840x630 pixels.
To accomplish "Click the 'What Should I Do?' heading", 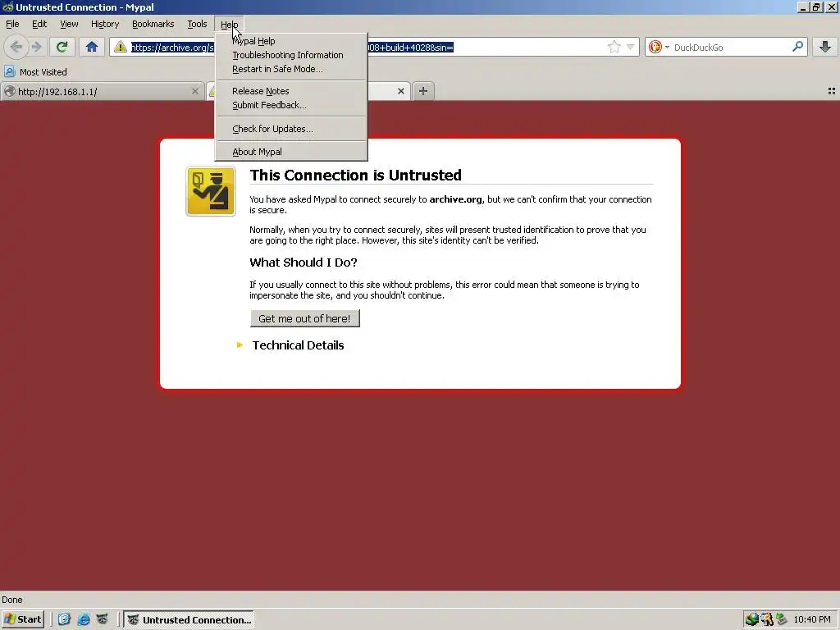I will click(304, 262).
